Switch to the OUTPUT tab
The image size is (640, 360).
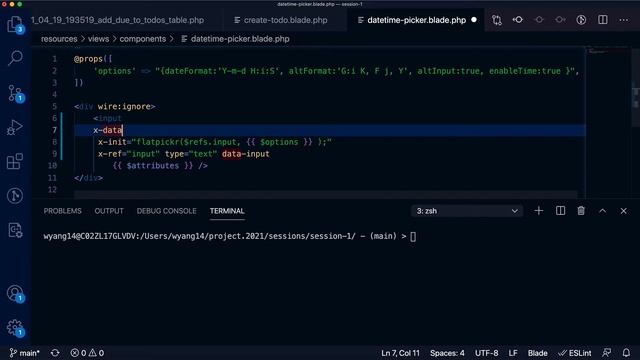(109, 211)
